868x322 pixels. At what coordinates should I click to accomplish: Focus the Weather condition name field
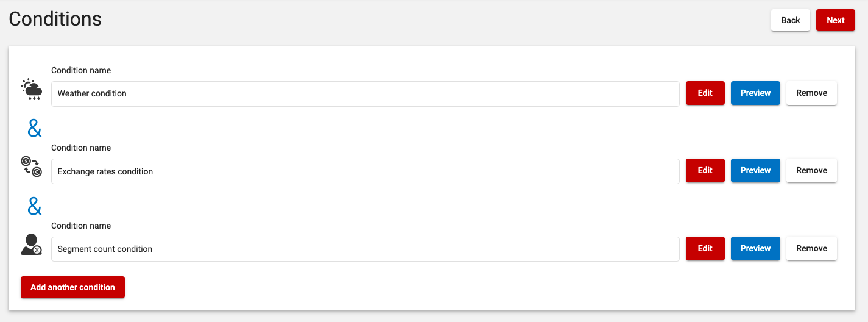365,94
